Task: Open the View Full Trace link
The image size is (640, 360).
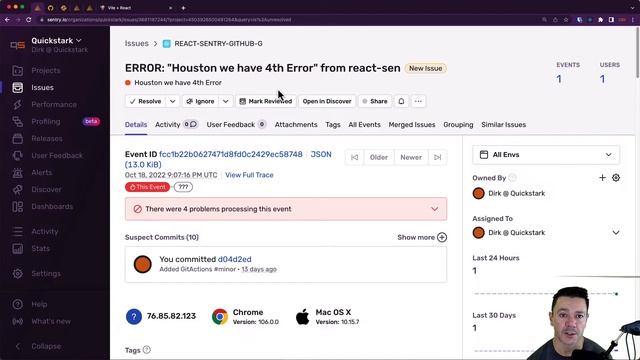Action: coord(249,175)
